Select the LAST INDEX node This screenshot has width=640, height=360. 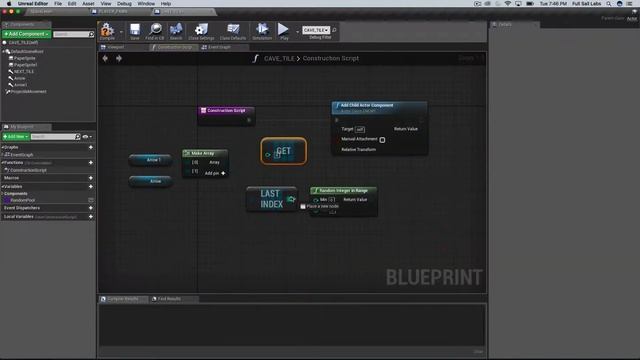pos(272,199)
